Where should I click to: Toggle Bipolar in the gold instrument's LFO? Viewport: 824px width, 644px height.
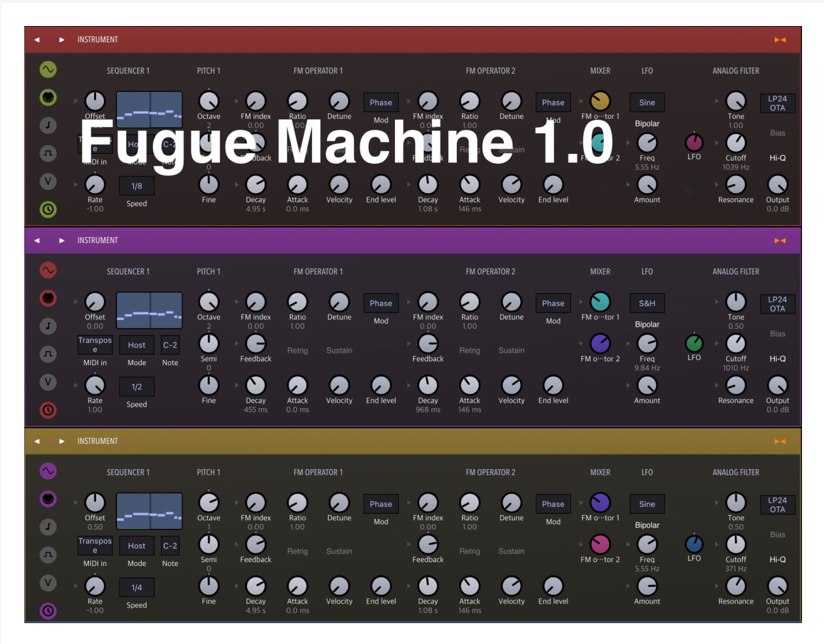point(647,525)
